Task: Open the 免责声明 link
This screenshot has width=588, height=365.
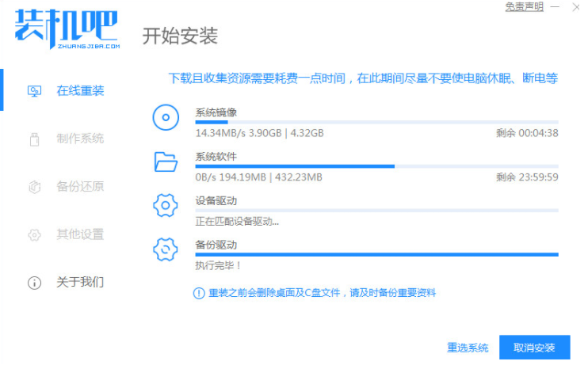Action: pyautogui.click(x=525, y=7)
